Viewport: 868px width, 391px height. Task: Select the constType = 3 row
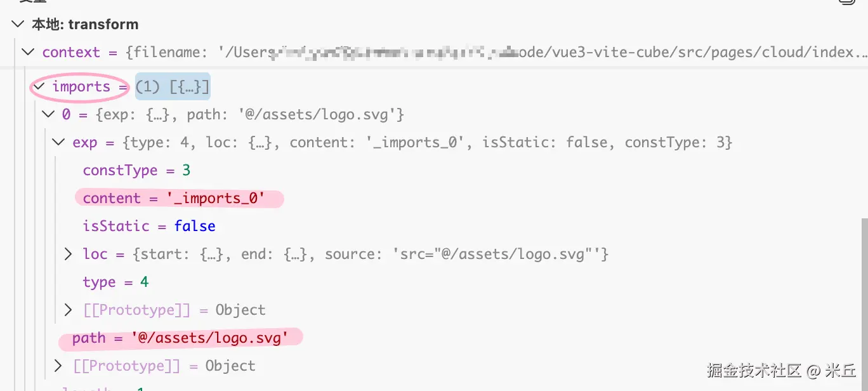pos(136,171)
